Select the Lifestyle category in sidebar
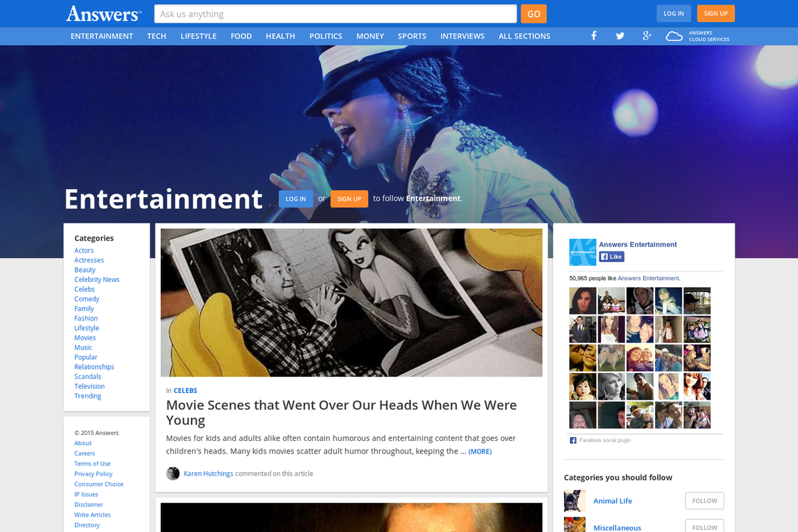This screenshot has width=798, height=532. (86, 328)
